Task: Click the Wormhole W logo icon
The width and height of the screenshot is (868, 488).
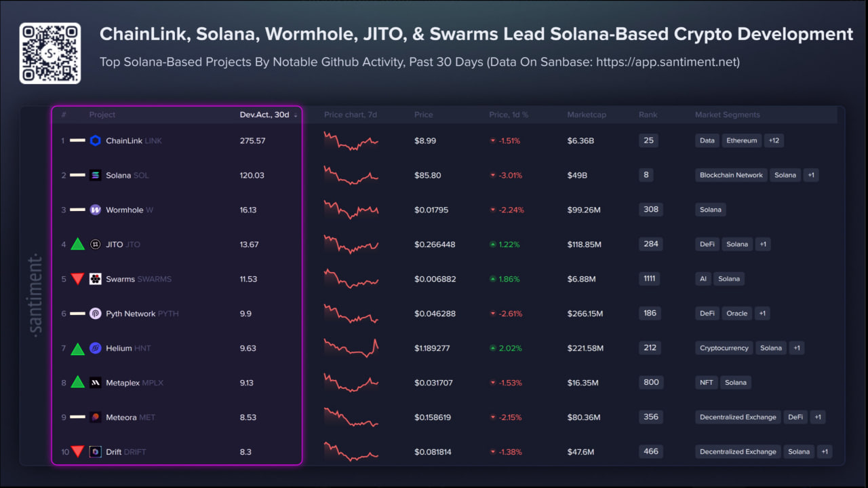Action: tap(94, 210)
